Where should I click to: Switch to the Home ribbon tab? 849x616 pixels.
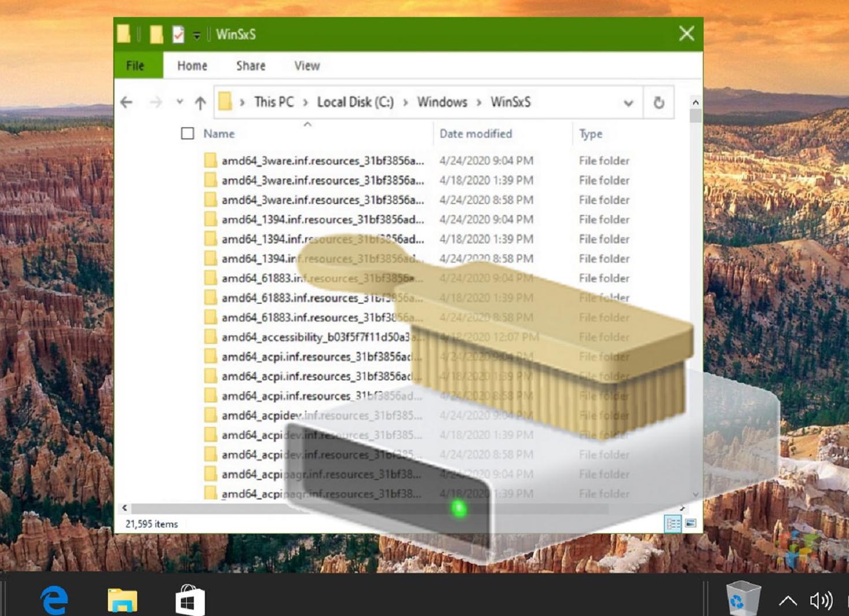tap(192, 66)
